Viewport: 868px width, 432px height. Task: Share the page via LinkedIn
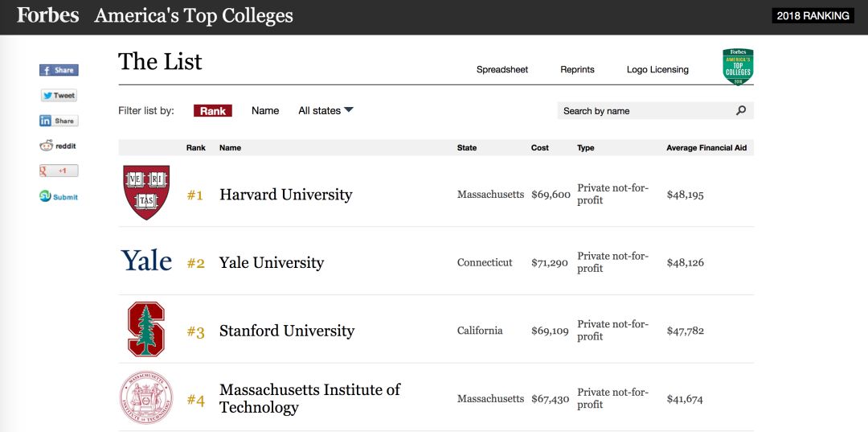[58, 121]
